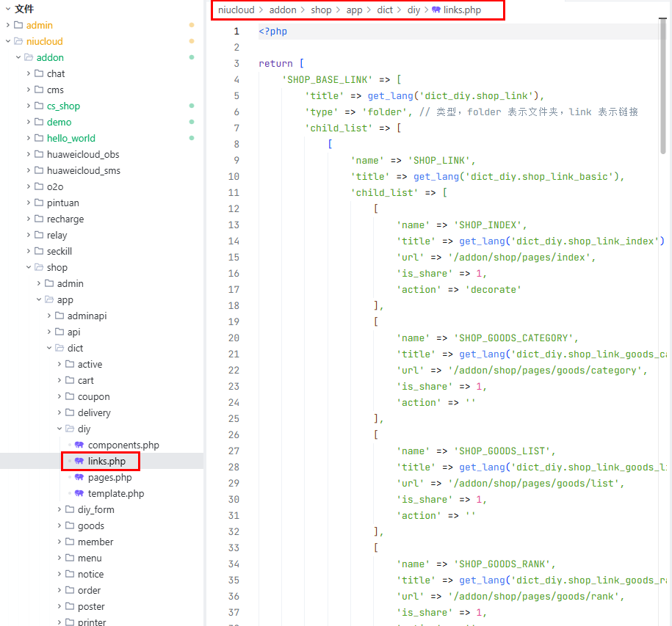Click the PHP elephant icon beside components.php
672x626 pixels.
[x=79, y=445]
